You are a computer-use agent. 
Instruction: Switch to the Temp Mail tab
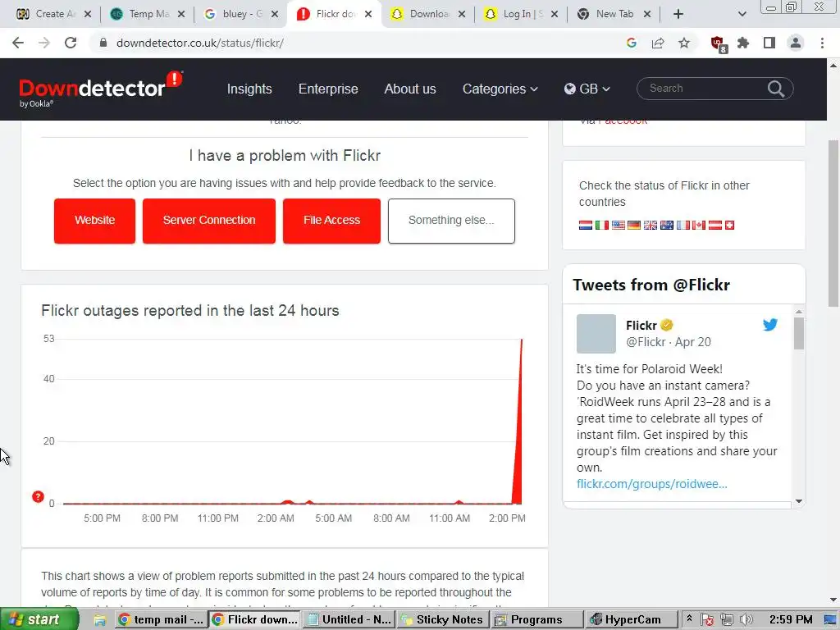click(146, 14)
